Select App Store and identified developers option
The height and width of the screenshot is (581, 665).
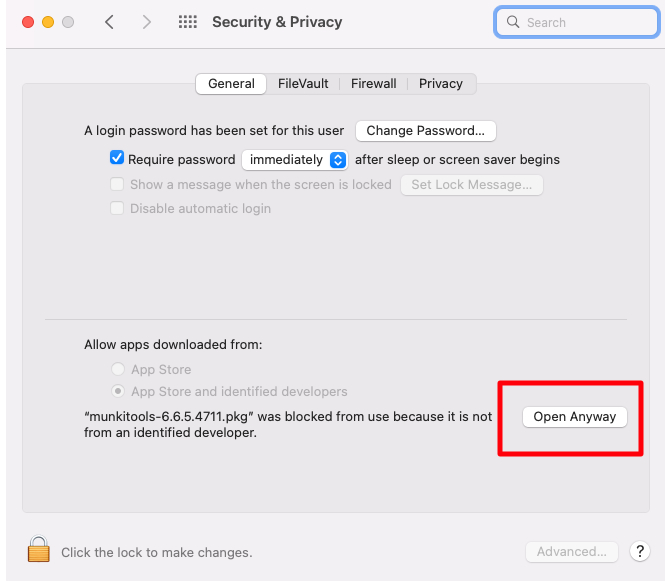(x=117, y=391)
